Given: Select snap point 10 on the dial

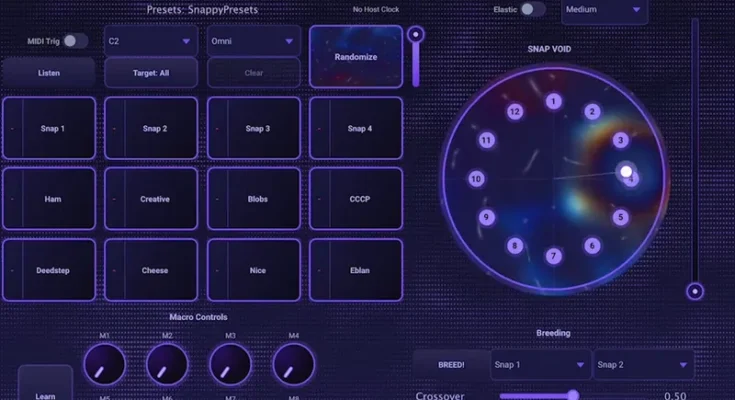Looking at the screenshot, I should pyautogui.click(x=476, y=180).
